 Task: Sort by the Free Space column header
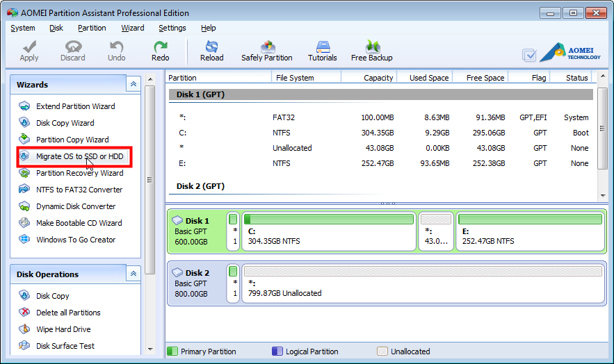coord(481,77)
